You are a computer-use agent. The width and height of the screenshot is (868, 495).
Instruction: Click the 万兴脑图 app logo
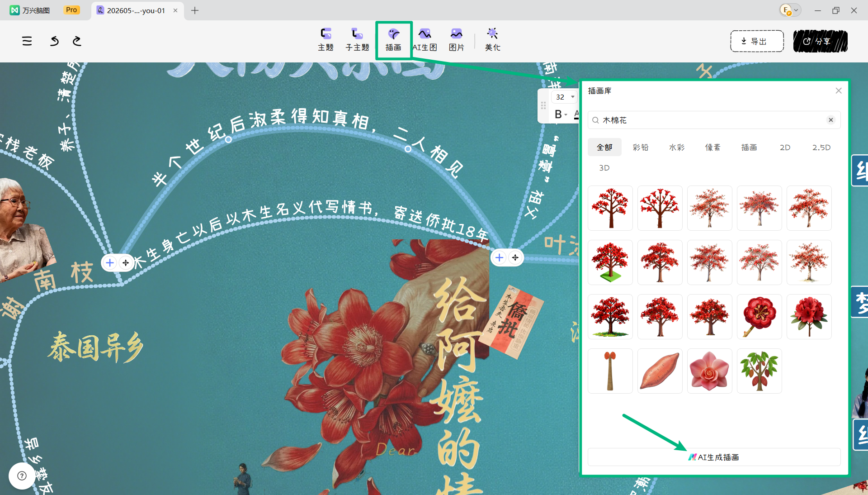tap(15, 10)
